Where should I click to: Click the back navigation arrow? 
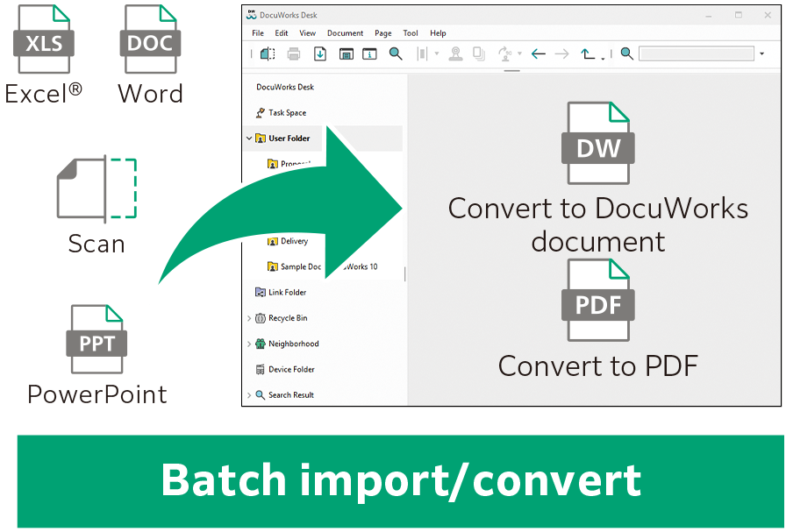pyautogui.click(x=537, y=53)
